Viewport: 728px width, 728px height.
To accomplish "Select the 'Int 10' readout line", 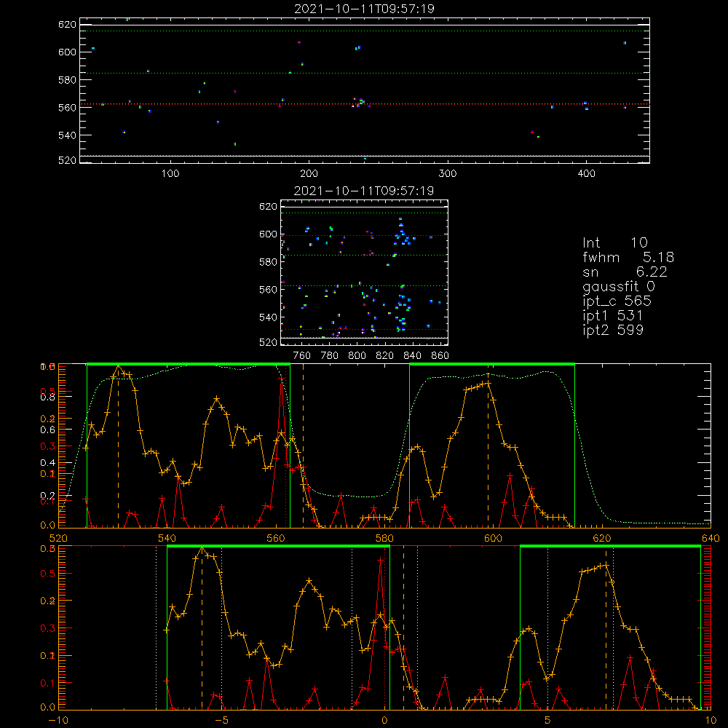I will [614, 243].
